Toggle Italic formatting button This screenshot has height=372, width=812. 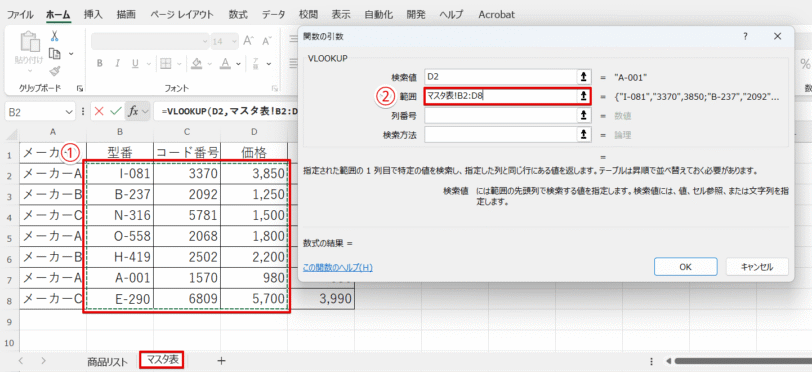coord(118,64)
